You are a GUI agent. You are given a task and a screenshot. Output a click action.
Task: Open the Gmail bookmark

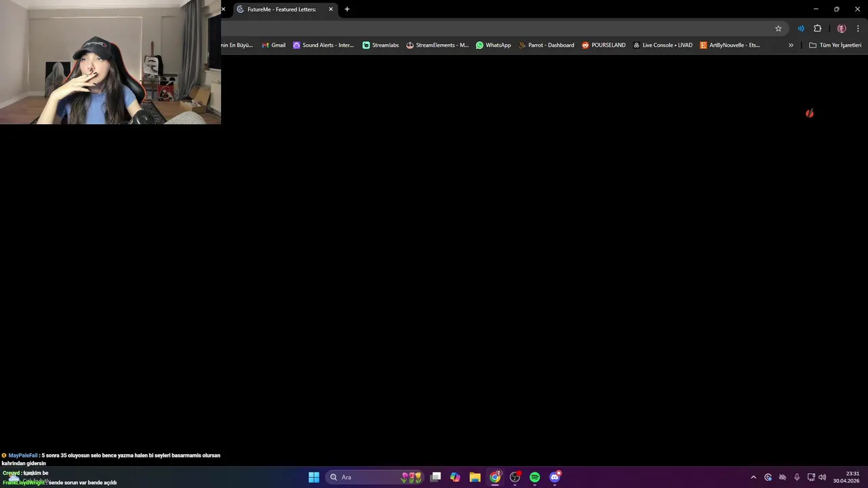tap(274, 45)
